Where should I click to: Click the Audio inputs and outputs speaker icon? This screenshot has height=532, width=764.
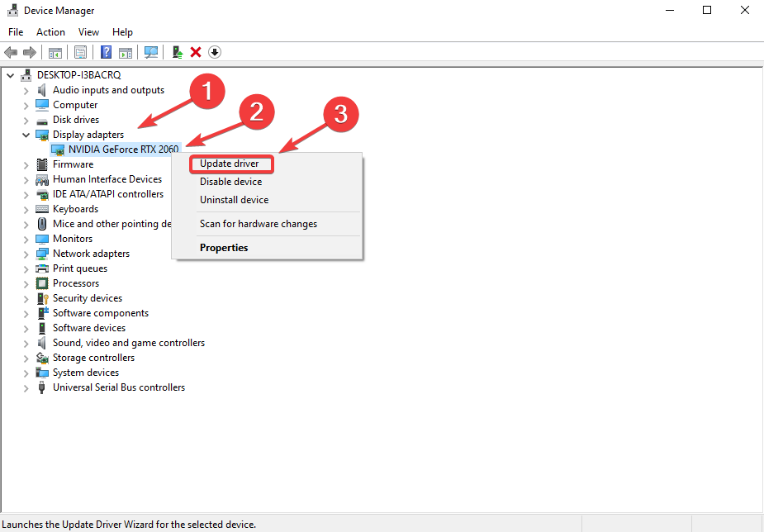point(42,90)
